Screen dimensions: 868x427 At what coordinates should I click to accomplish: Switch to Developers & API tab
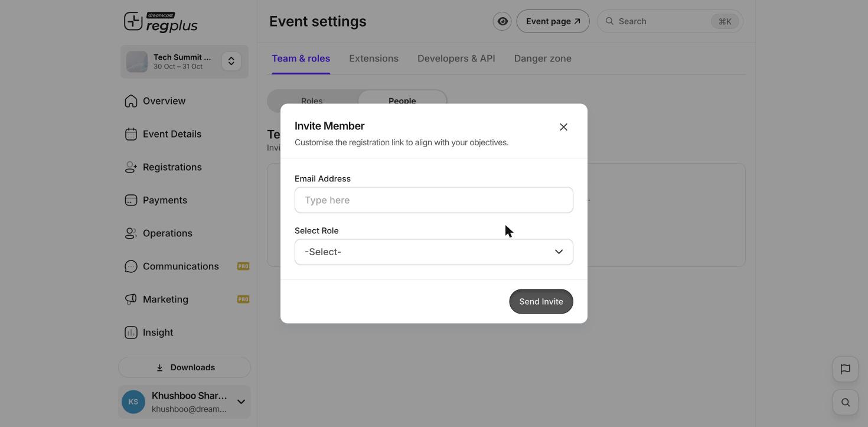(x=456, y=58)
